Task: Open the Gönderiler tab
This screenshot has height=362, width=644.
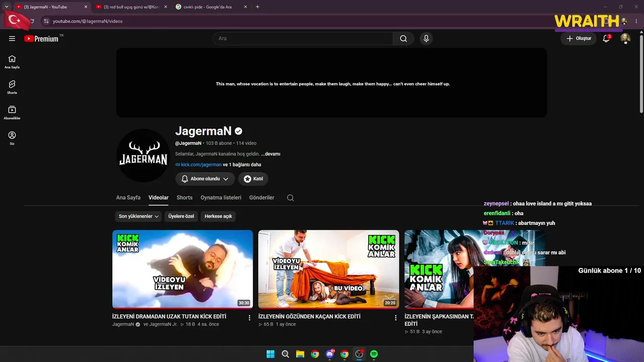Action: (262, 198)
